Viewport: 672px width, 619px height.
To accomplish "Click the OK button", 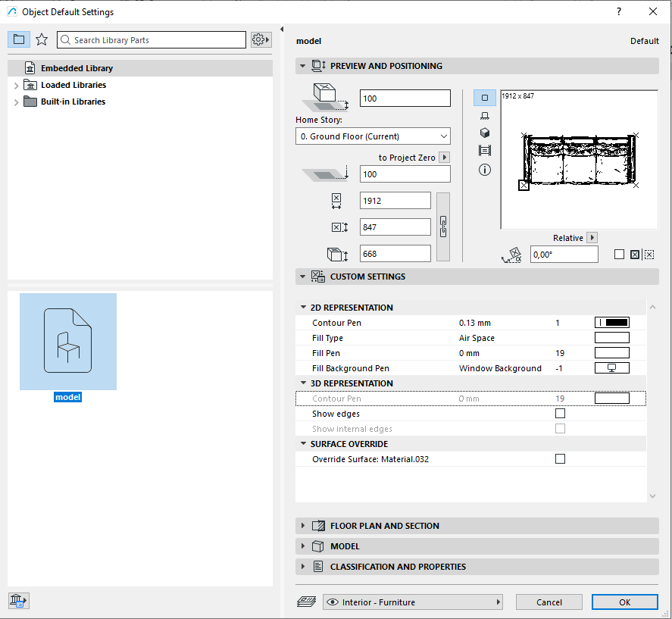I will point(624,602).
